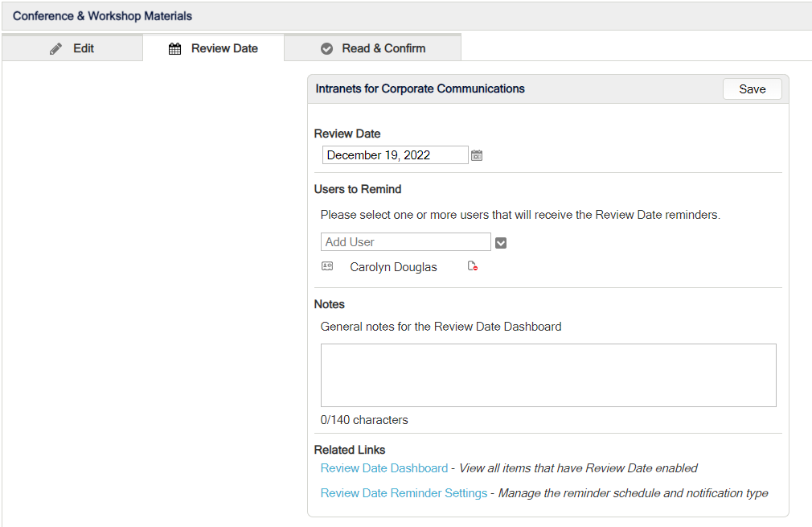This screenshot has height=527, width=812.
Task: Open Review Date Reminder Settings link
Action: (x=404, y=492)
